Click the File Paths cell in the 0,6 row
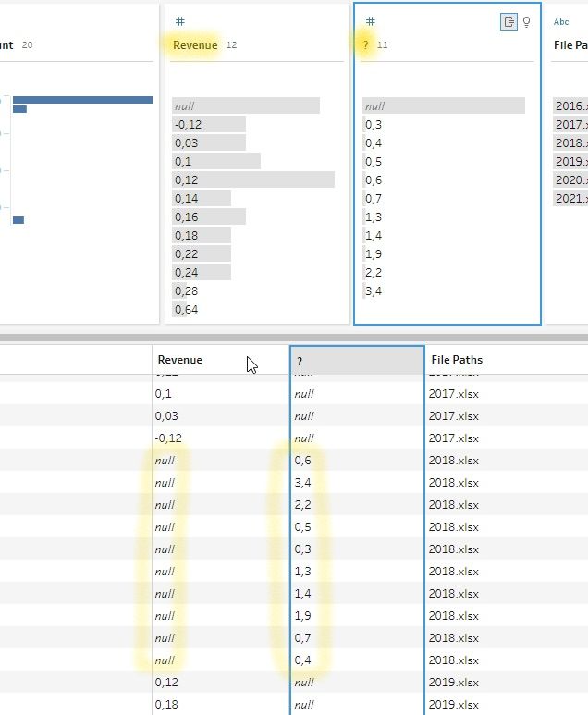Image resolution: width=588 pixels, height=715 pixels. (506, 460)
